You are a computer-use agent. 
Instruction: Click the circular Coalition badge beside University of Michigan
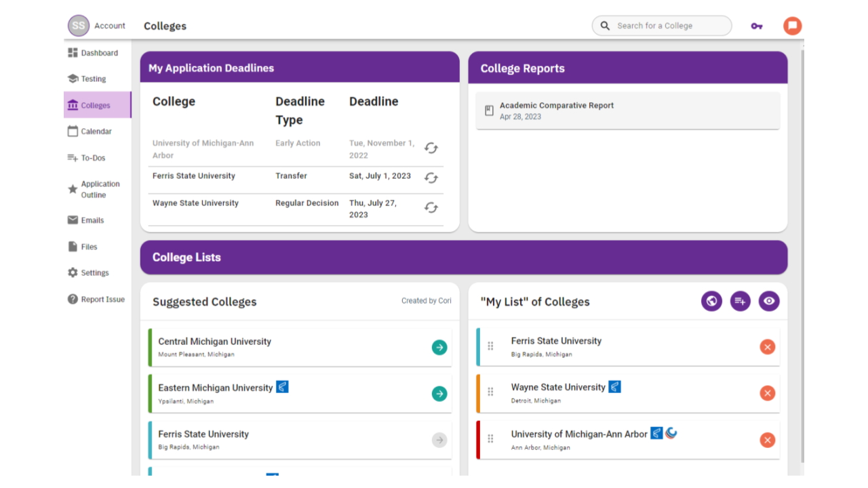pyautogui.click(x=671, y=432)
